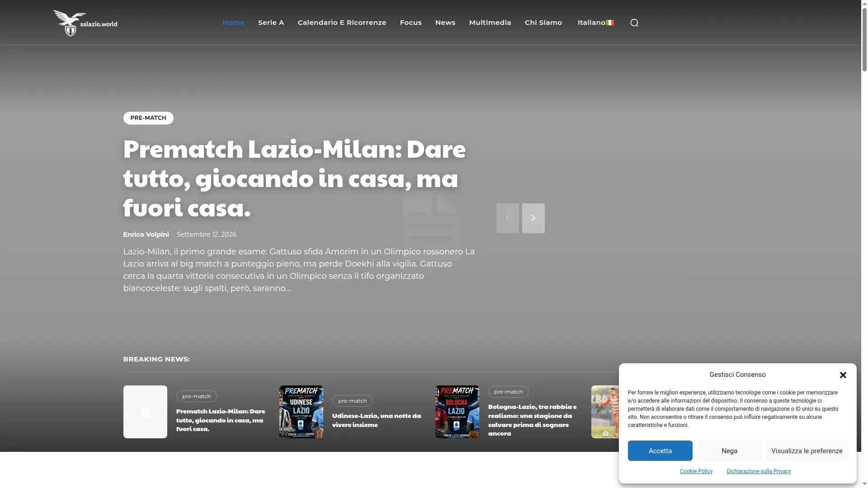This screenshot has height=488, width=868.
Task: Open the Focus menu item
Action: (410, 23)
